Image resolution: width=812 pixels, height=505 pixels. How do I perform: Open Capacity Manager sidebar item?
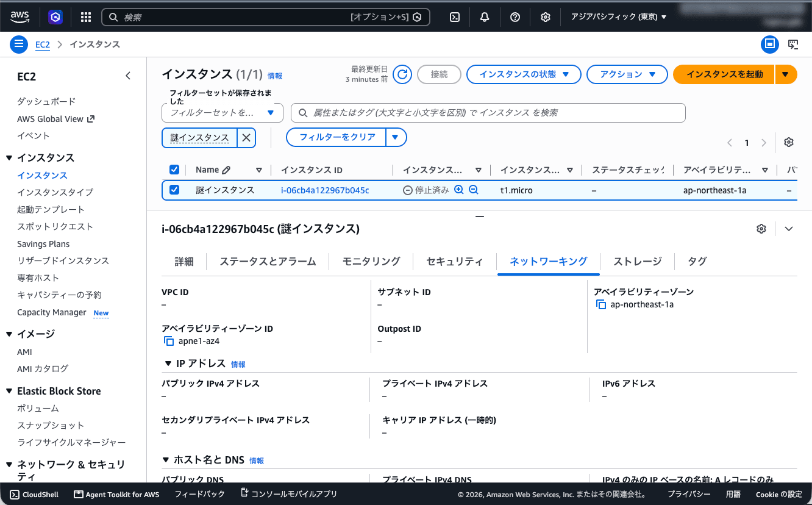52,312
